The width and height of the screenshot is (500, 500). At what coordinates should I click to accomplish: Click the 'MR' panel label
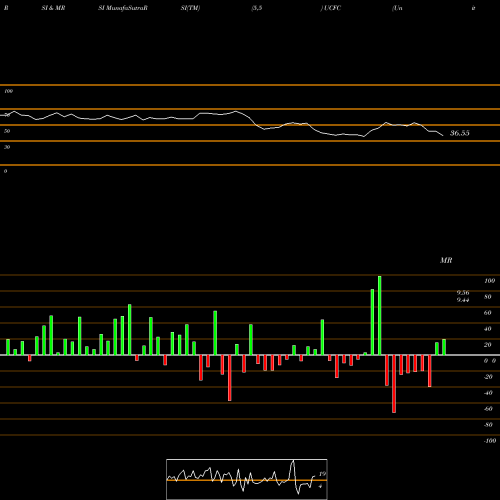click(446, 260)
